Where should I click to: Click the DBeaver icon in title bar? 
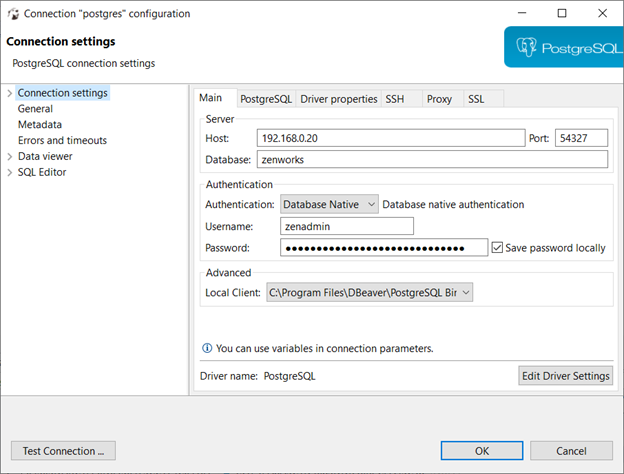14,14
